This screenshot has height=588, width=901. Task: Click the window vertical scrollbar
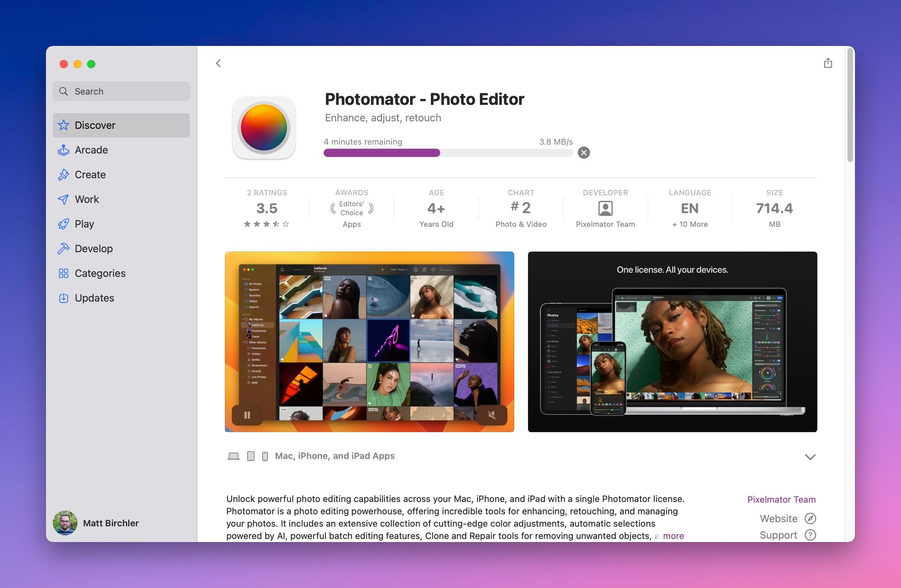(850, 105)
